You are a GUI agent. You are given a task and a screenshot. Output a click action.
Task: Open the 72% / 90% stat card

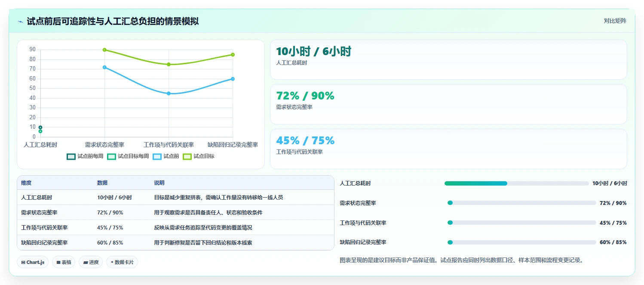click(448, 104)
